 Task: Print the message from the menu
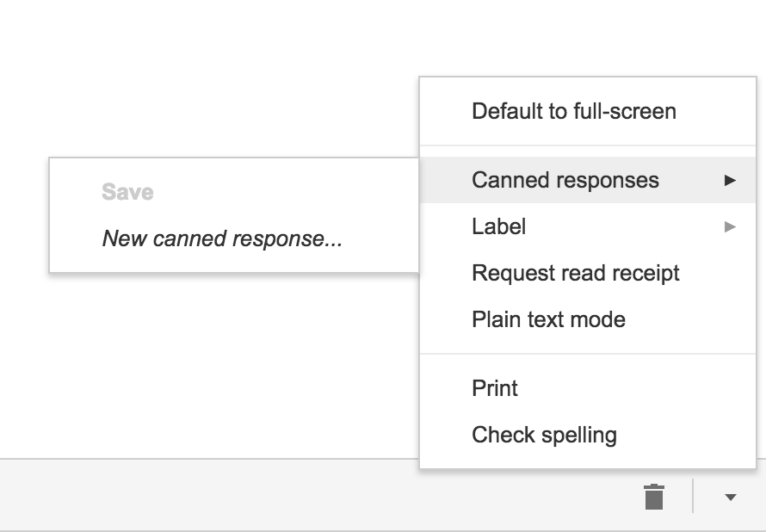coord(495,388)
